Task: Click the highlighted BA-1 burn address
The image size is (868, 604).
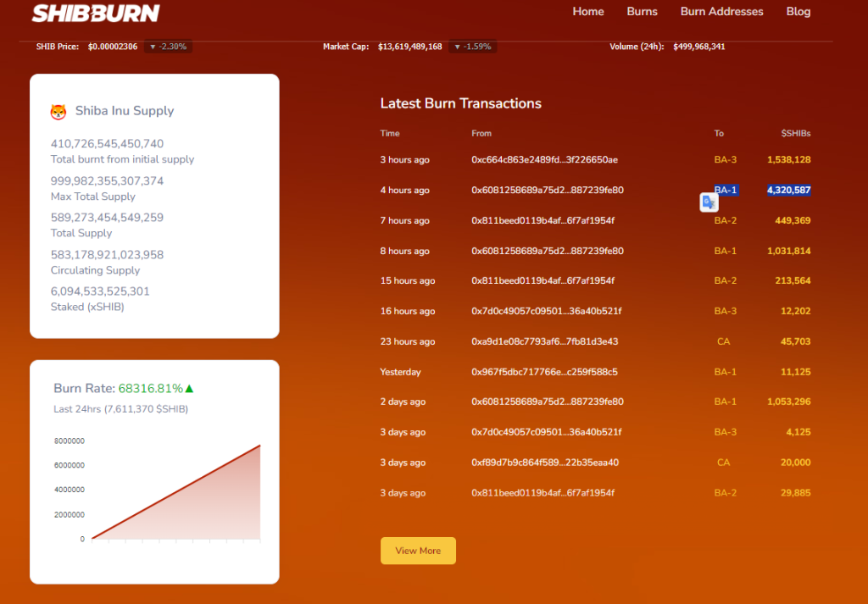Action: tap(726, 190)
